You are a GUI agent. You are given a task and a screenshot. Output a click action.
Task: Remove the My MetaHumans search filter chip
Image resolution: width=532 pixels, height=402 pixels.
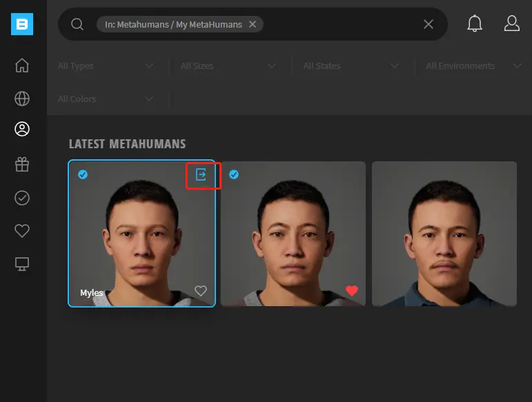(x=253, y=24)
